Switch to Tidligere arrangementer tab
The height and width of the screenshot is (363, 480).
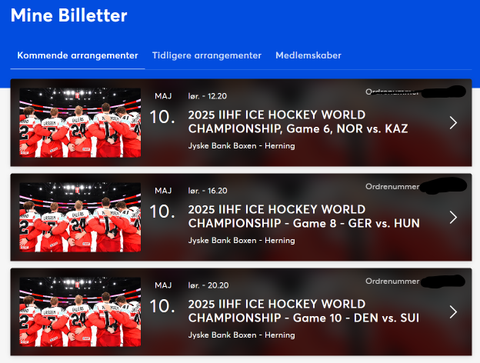pyautogui.click(x=207, y=55)
